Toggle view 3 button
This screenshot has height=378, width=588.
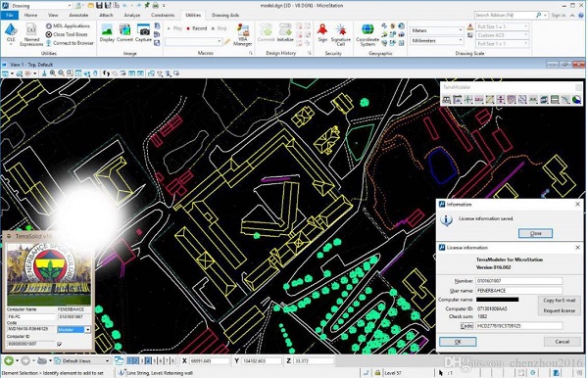coord(142,360)
